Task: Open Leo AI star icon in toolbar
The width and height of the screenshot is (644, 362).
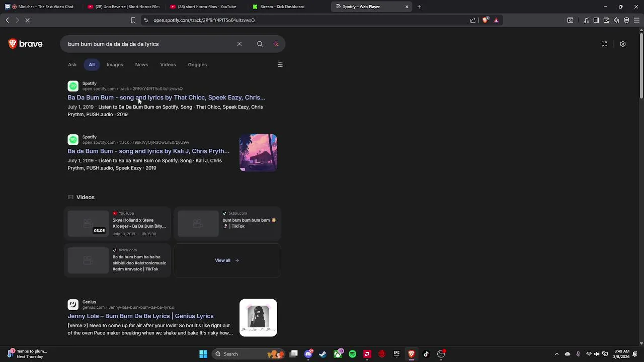Action: click(x=616, y=20)
